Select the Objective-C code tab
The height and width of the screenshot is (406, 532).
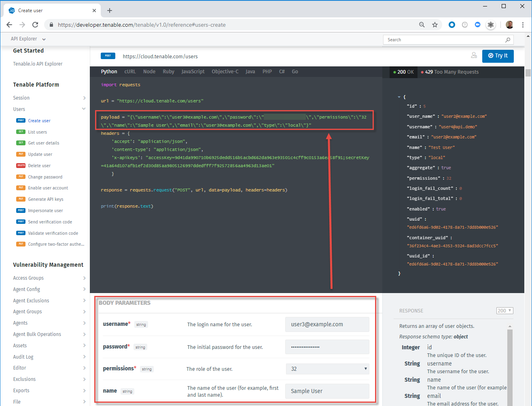[x=225, y=72]
